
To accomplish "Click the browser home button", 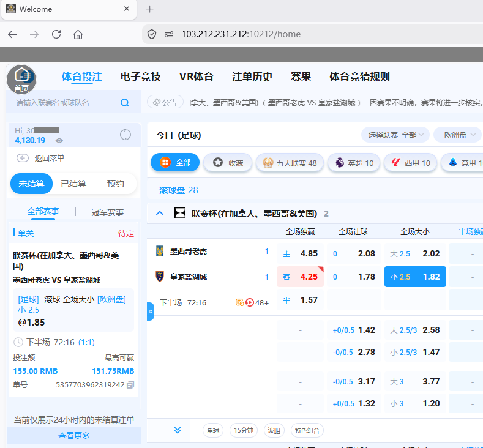I will 78,34.
